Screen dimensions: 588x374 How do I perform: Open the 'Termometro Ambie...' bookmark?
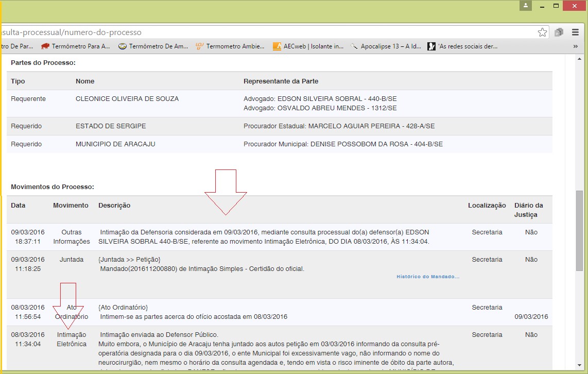click(230, 46)
